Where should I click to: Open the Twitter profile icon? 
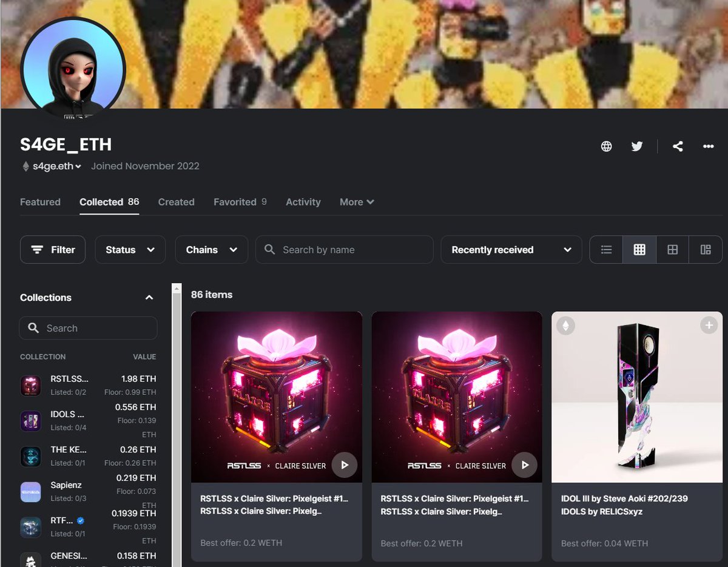tap(636, 146)
